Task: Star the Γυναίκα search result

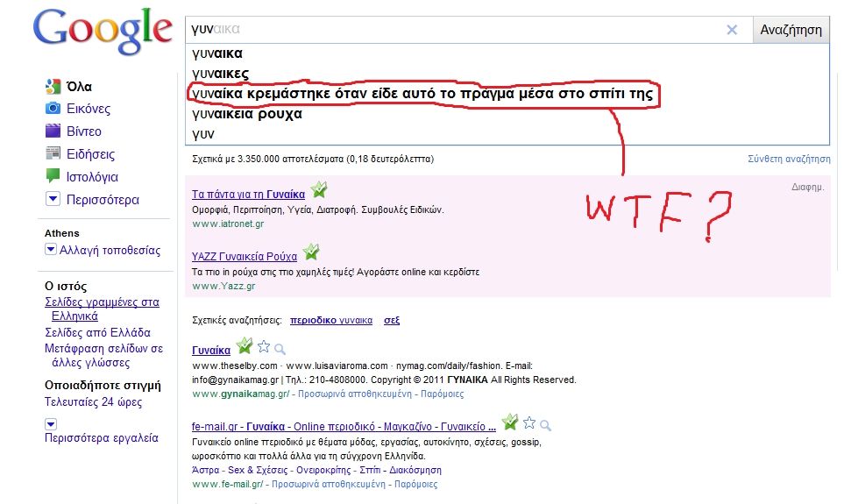Action: click(x=264, y=347)
